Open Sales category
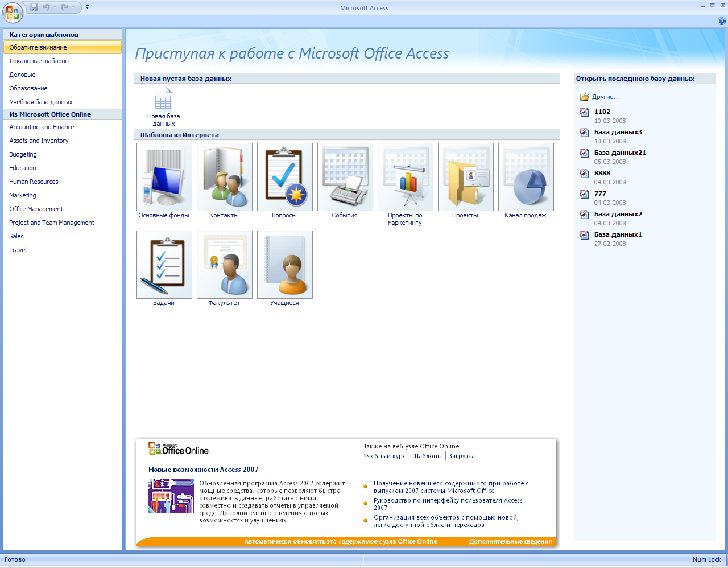728x568 pixels. point(63,236)
